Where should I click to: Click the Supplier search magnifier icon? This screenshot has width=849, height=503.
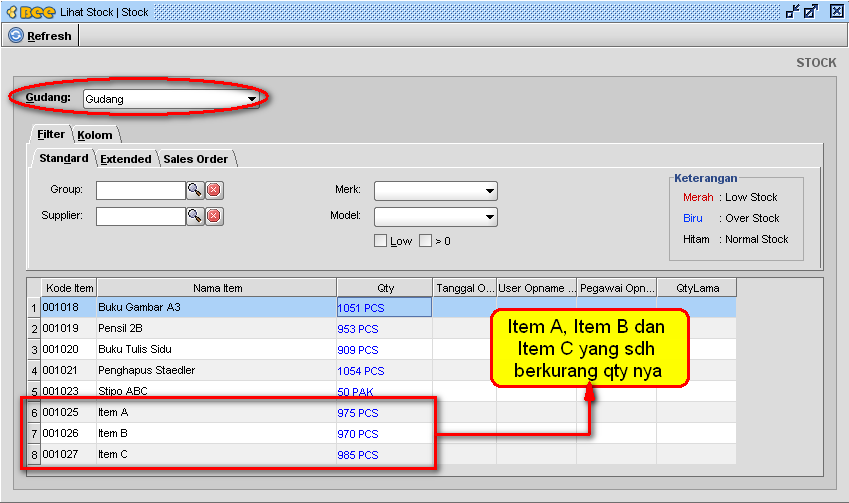[x=195, y=216]
